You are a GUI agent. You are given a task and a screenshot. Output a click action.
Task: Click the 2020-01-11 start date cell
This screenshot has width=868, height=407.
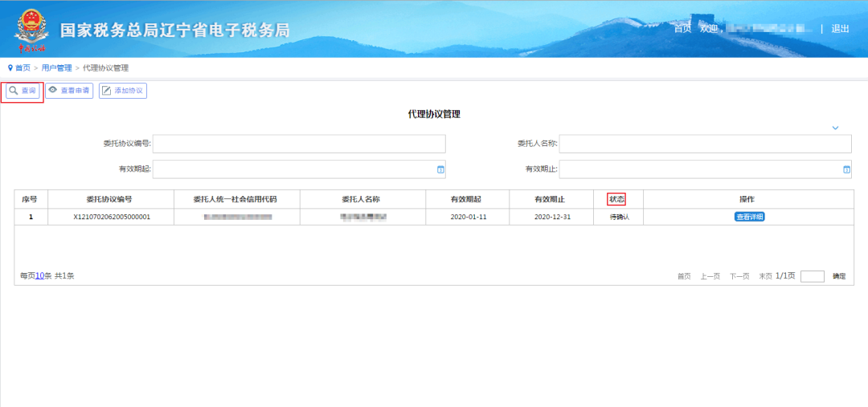[469, 217]
